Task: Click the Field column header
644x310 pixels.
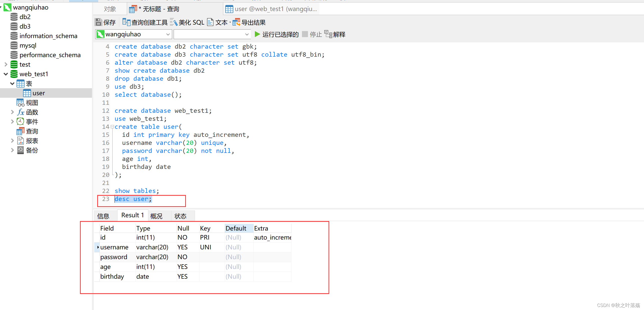Action: coord(118,228)
